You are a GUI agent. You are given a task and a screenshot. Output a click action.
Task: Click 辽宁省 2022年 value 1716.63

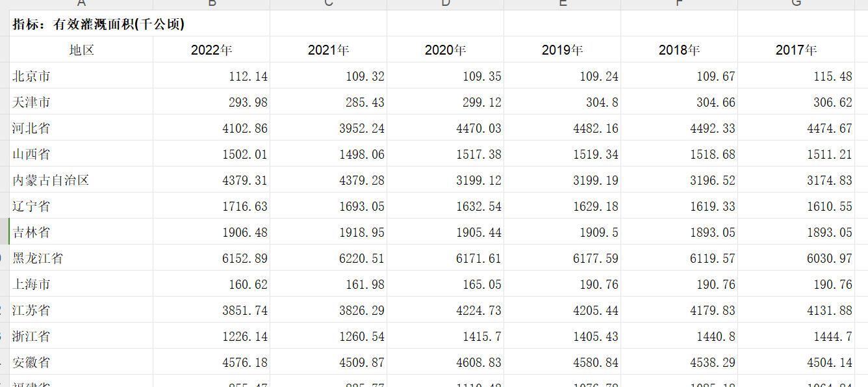pyautogui.click(x=245, y=207)
